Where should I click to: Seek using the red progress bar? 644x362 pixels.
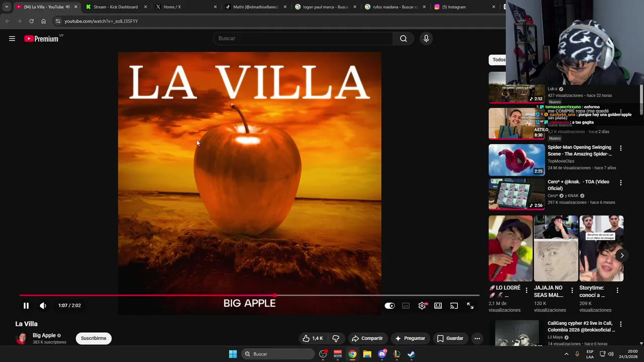(249, 296)
